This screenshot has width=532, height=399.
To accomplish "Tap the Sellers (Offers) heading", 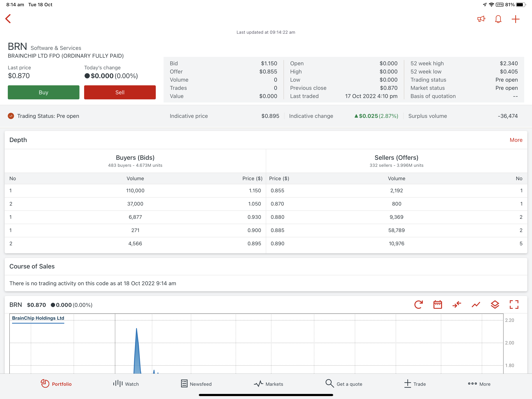I will (x=396, y=158).
